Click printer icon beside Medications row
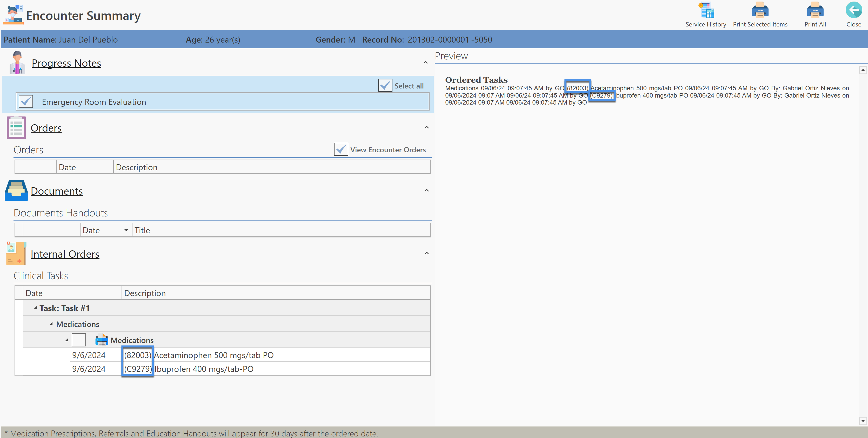Viewport: 868px width, 438px height. 102,340
